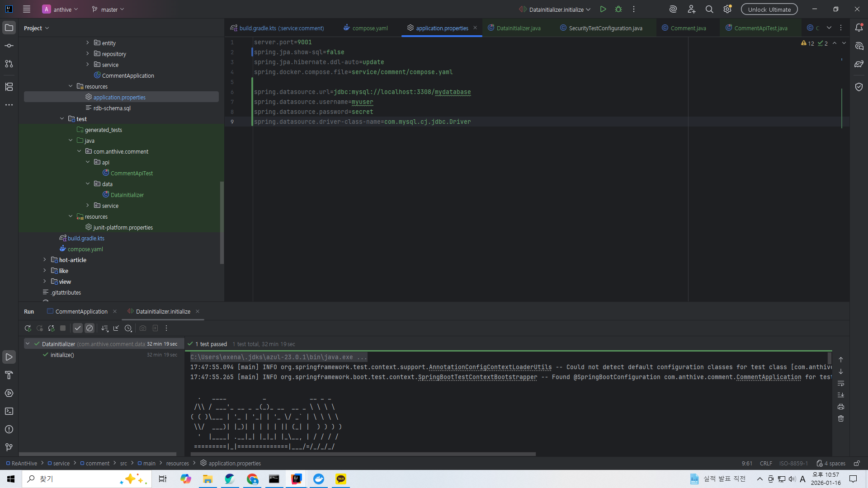Toggle soft-wrap in console output
868x488 pixels.
tap(841, 383)
